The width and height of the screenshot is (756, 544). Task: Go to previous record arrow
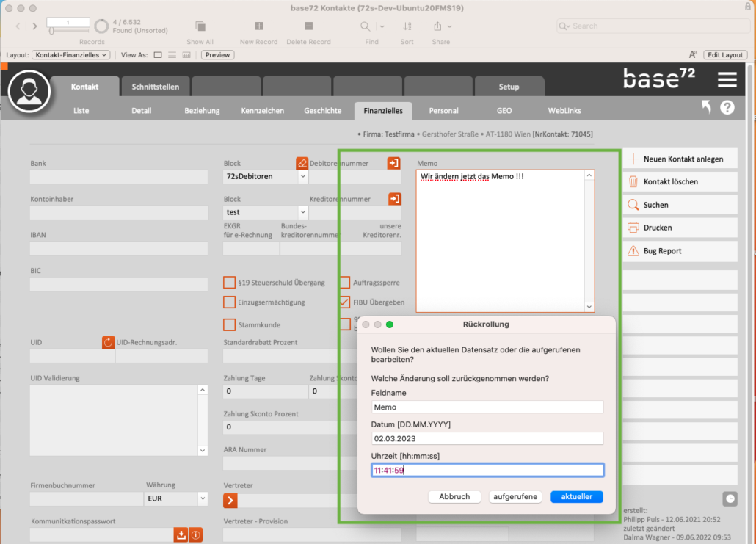[x=18, y=26]
